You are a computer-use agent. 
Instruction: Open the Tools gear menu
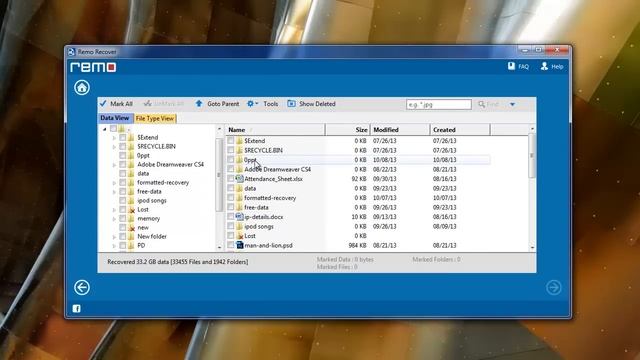coord(262,104)
